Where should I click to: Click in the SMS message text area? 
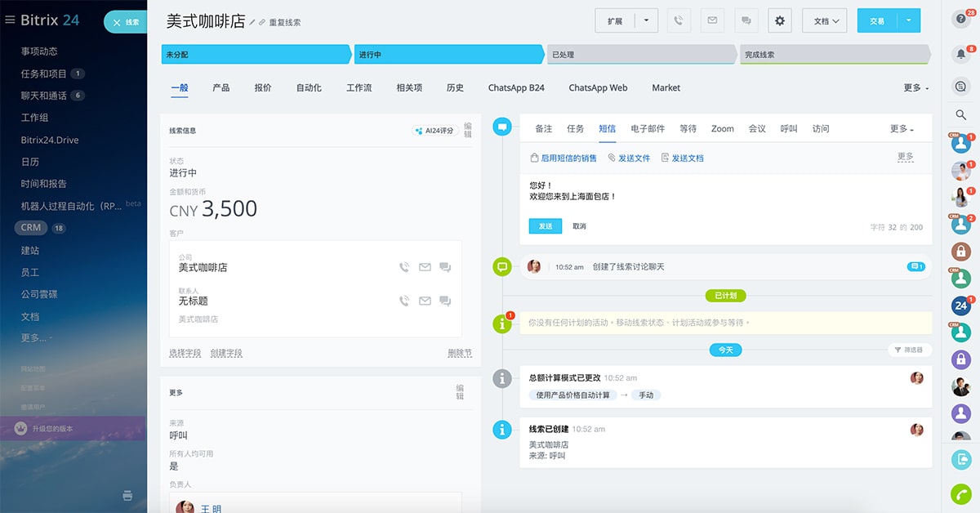tap(726, 192)
